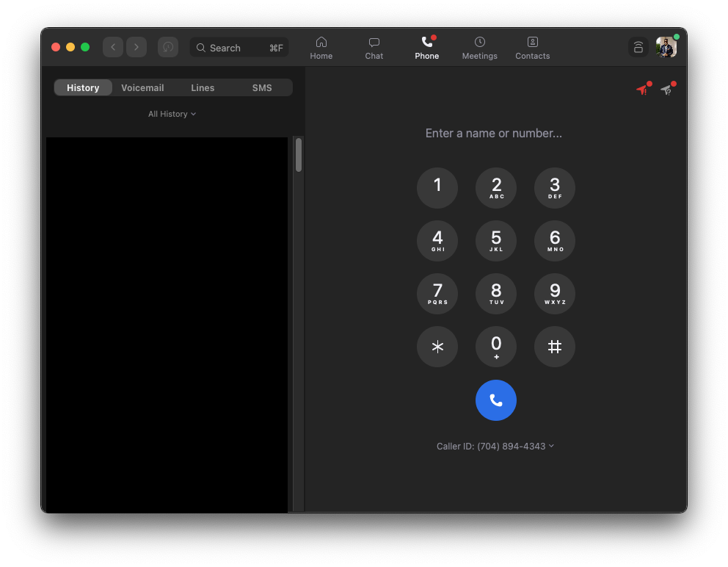
Task: Click the desk phone icon near profile picture
Action: [x=638, y=47]
